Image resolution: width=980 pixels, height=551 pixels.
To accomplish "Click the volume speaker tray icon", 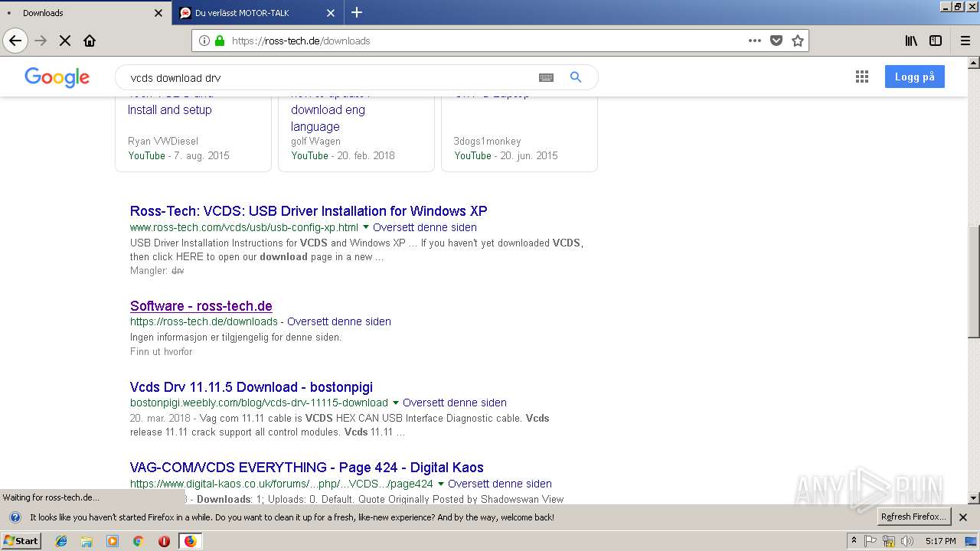I will tap(907, 541).
